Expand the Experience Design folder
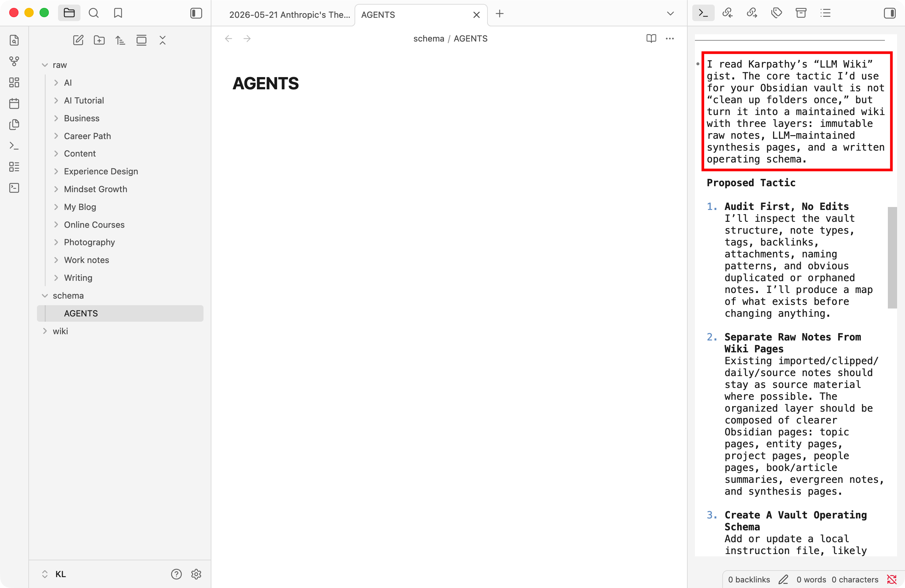 (x=56, y=171)
